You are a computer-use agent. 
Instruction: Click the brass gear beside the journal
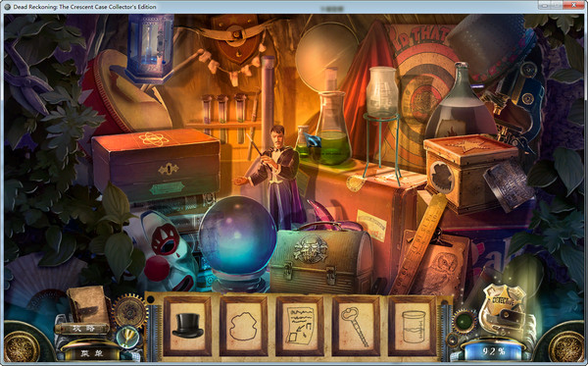coord(130,311)
